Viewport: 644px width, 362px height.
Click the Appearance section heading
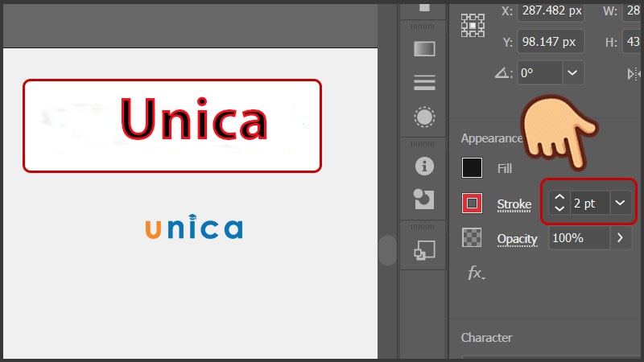click(x=492, y=138)
